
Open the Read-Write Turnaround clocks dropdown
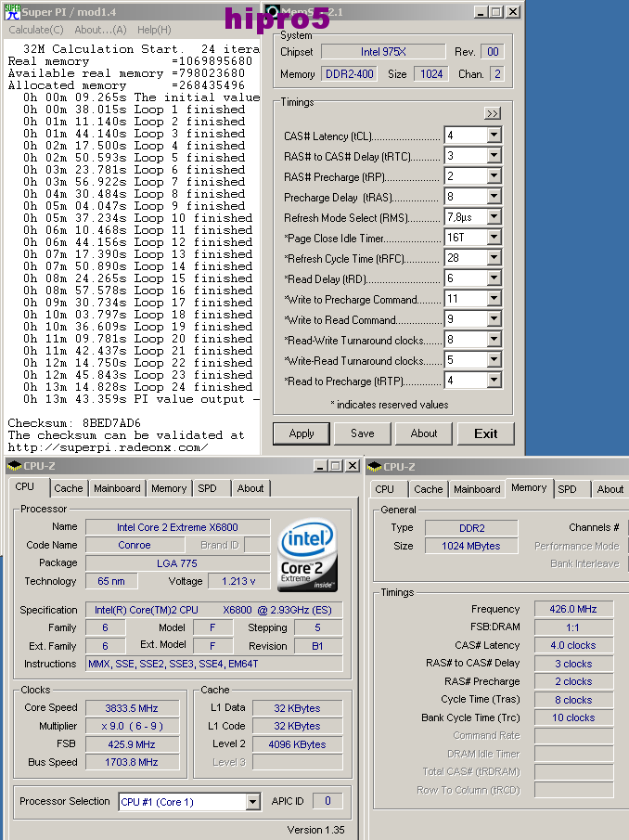[494, 339]
